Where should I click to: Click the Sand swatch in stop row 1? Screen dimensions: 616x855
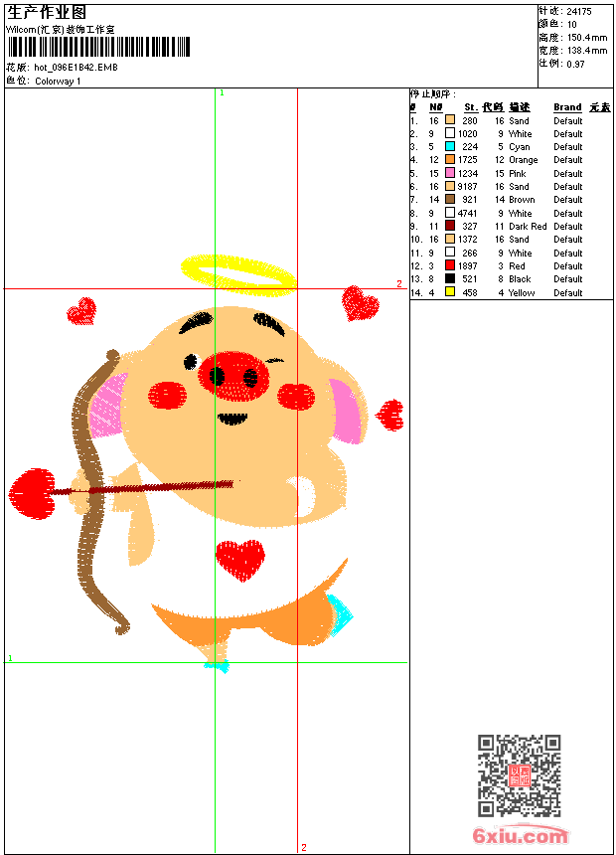(x=450, y=120)
